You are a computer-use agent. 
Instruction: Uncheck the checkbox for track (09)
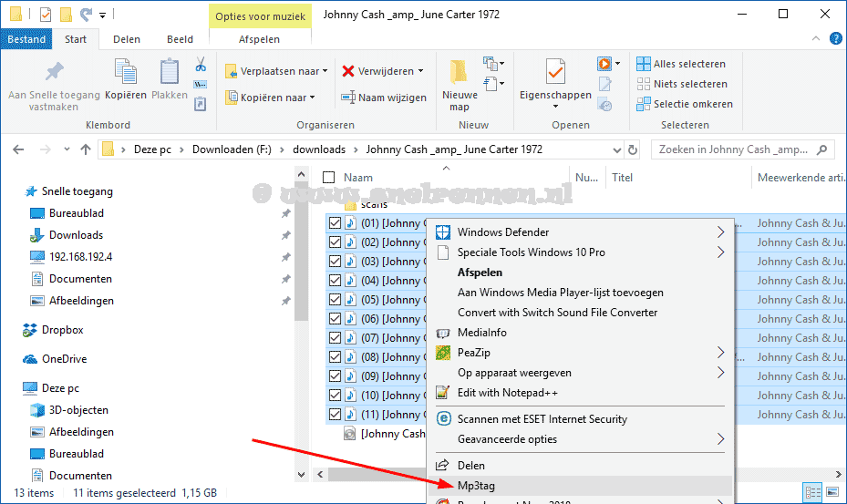pos(335,376)
